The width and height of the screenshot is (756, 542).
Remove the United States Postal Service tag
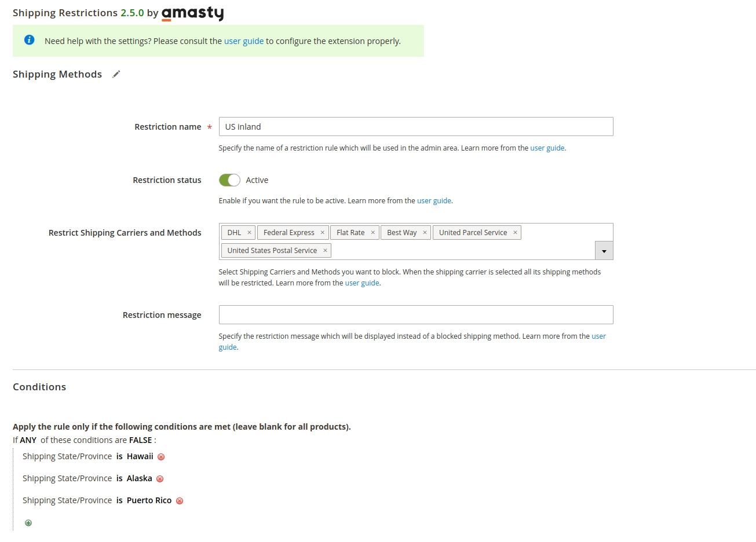pos(325,250)
